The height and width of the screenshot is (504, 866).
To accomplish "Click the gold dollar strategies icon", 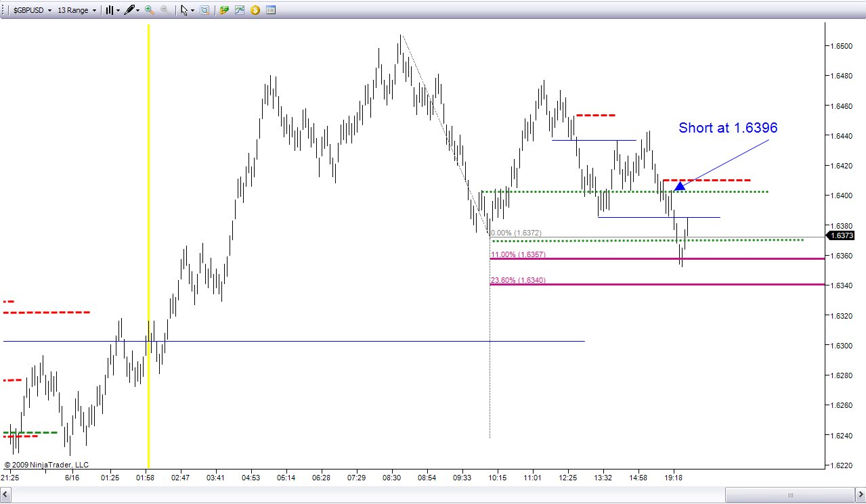I will [x=255, y=11].
